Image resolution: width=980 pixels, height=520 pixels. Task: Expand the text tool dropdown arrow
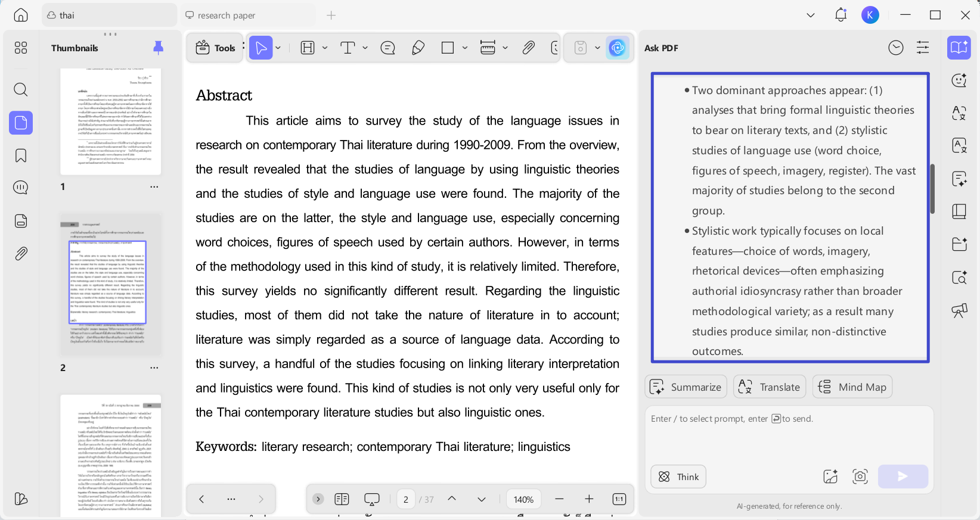tap(365, 48)
